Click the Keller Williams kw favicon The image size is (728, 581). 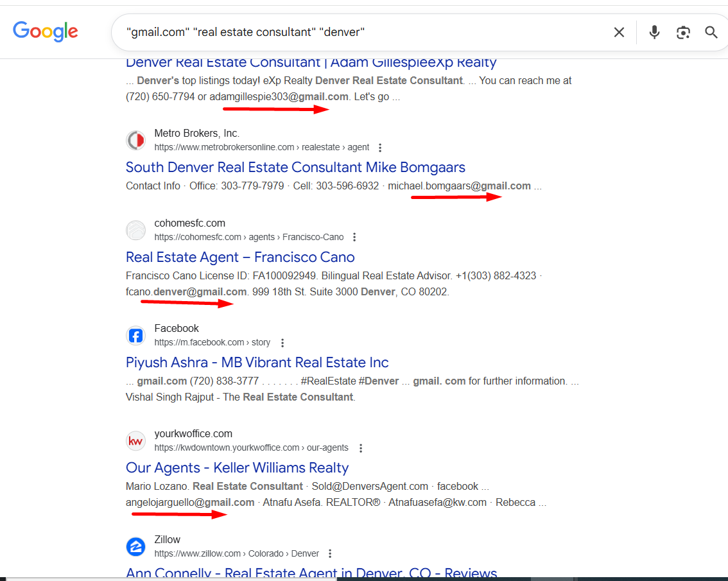pyautogui.click(x=135, y=440)
